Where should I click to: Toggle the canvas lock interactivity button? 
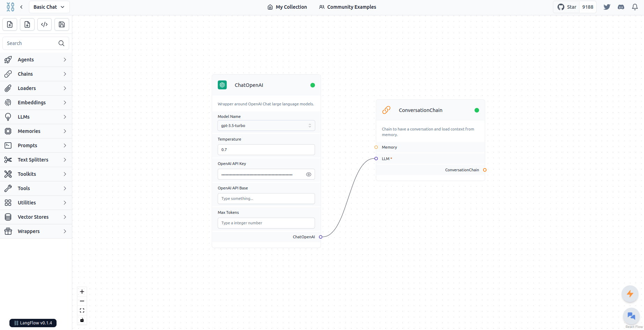[x=82, y=320]
